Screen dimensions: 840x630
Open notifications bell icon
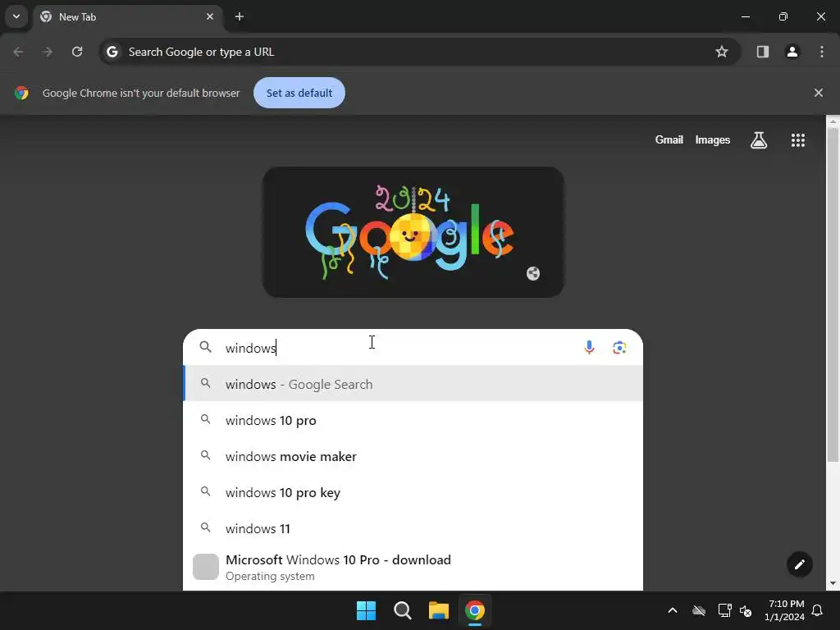(818, 610)
